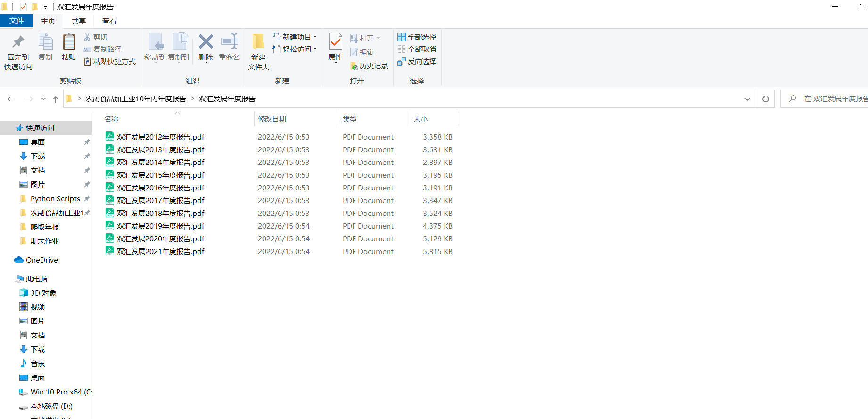Open the 文件 (File) menu tab
The width and height of the screenshot is (868, 419).
(x=17, y=21)
